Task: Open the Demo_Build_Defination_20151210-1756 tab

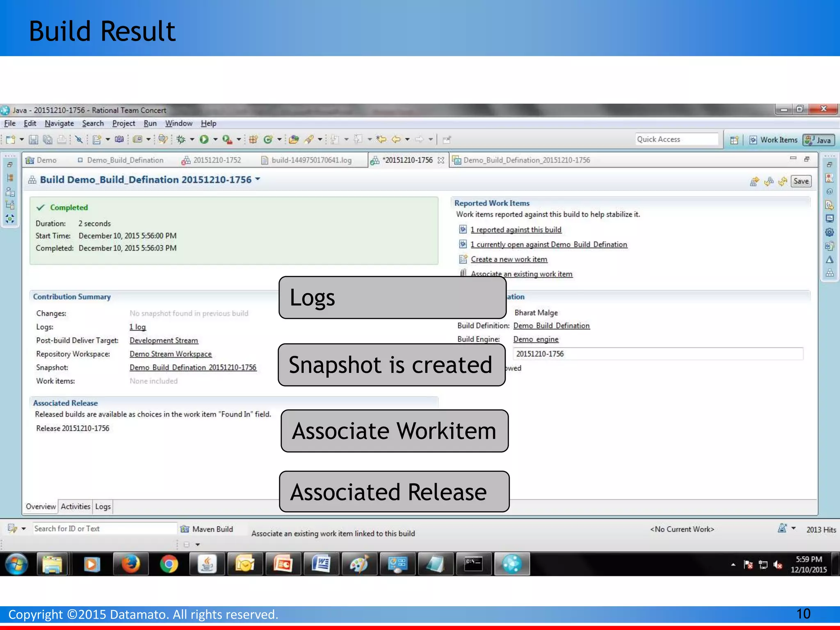Action: (x=521, y=160)
